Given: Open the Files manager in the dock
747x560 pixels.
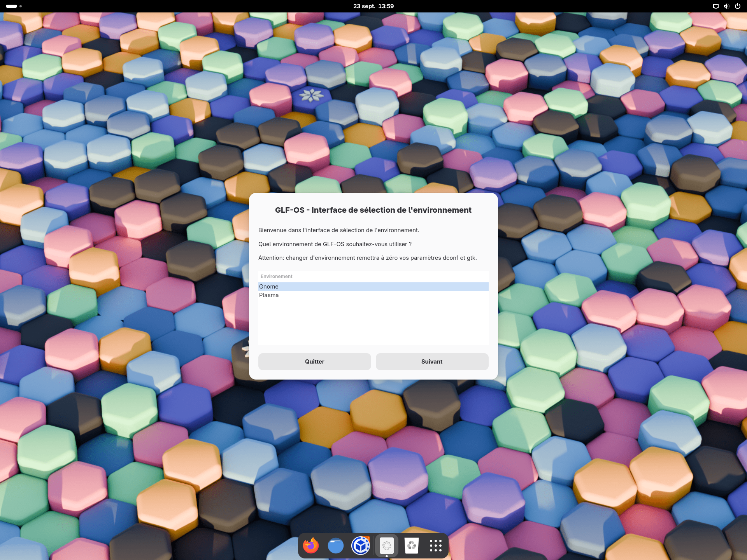Looking at the screenshot, I should 336,546.
